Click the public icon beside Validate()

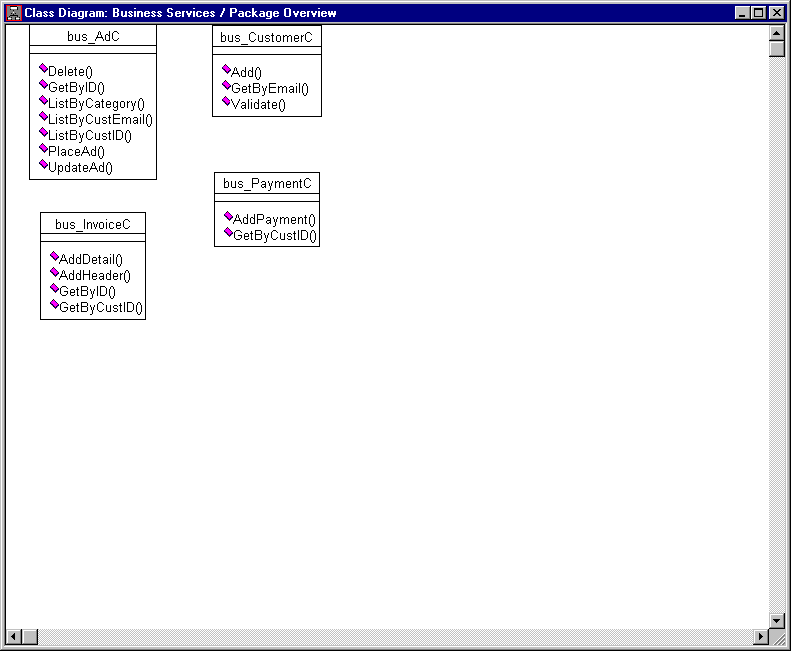pyautogui.click(x=227, y=101)
